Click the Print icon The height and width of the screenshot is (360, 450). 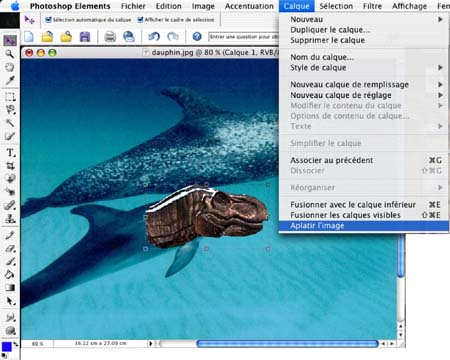[x=110, y=36]
